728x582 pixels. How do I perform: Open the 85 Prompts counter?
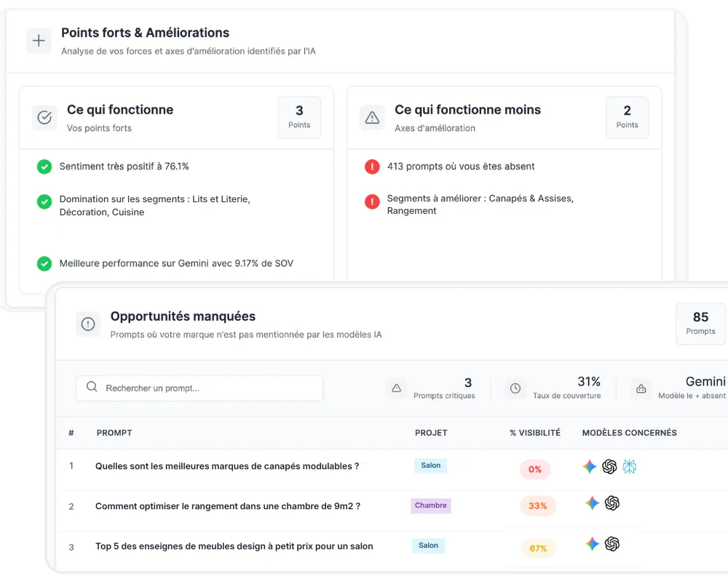click(700, 324)
